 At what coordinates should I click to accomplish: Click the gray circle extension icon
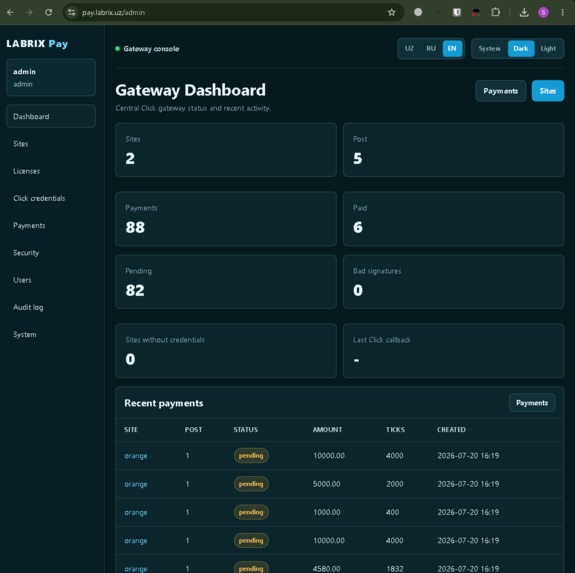pyautogui.click(x=418, y=12)
